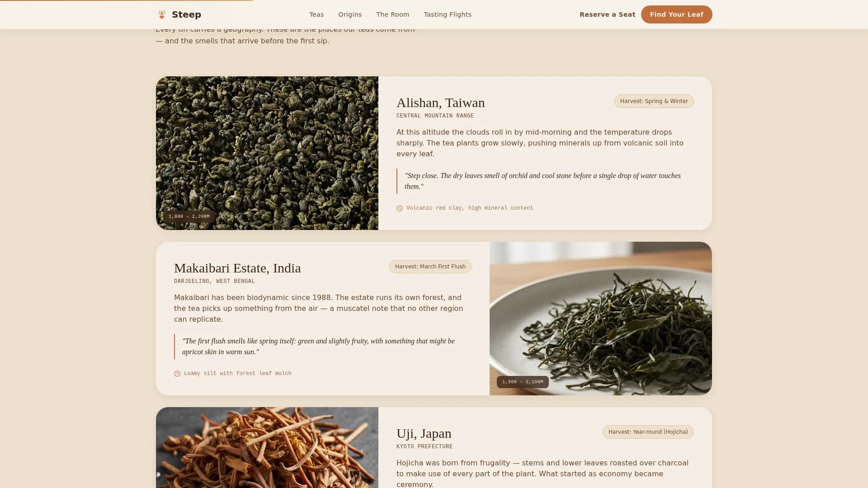This screenshot has width=868, height=488.
Task: Click the CENTRAL MOUNTAIN RANGE subtitle
Action: click(x=435, y=116)
